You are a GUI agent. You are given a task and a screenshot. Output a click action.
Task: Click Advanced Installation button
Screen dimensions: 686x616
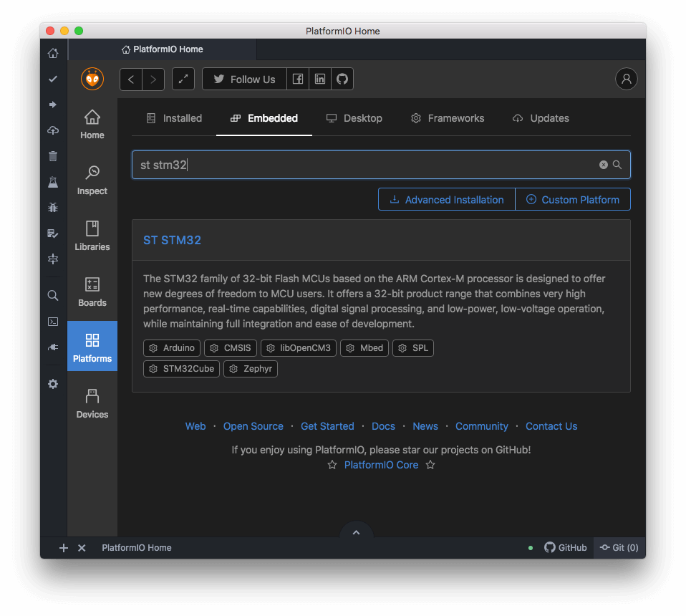(447, 200)
